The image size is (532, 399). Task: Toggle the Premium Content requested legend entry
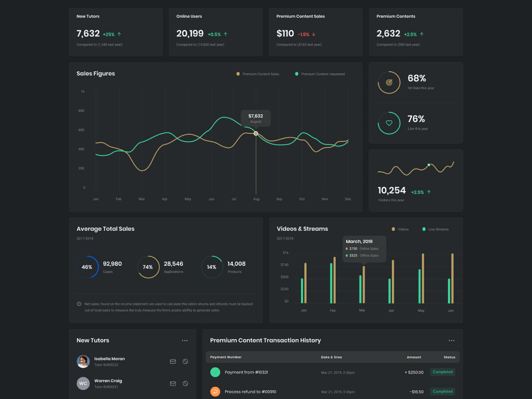[x=320, y=74]
